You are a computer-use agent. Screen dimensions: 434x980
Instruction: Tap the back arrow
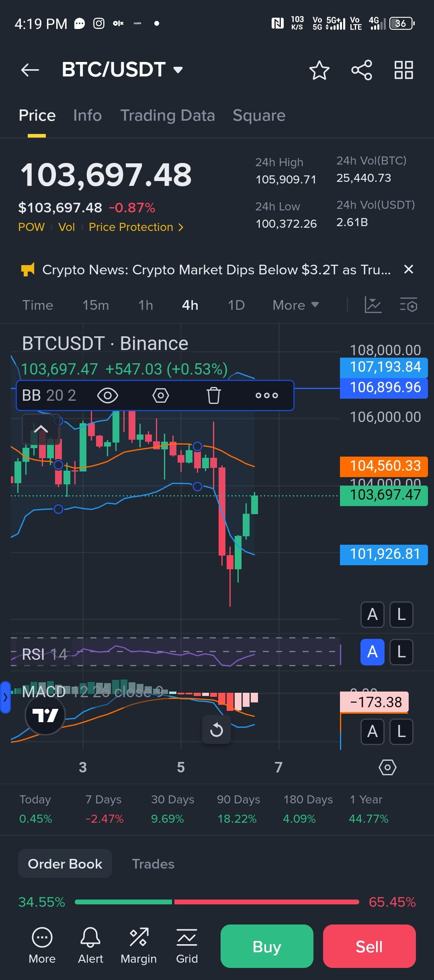[x=30, y=70]
